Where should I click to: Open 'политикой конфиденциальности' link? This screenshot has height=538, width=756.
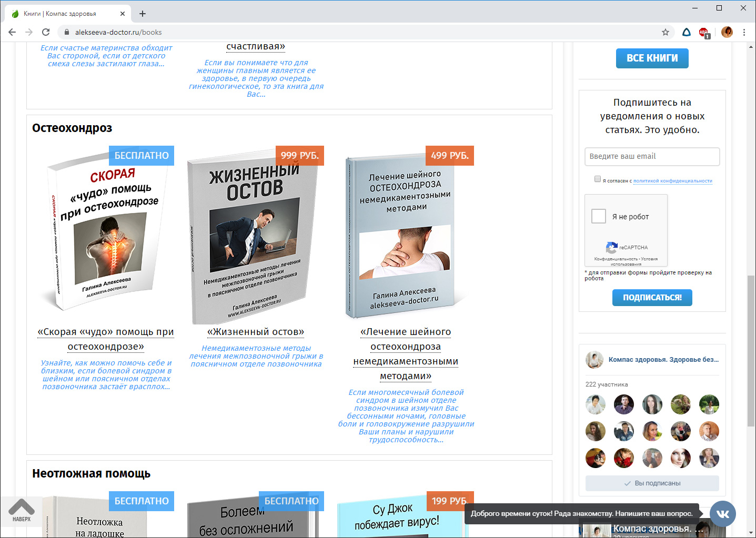[x=673, y=181]
